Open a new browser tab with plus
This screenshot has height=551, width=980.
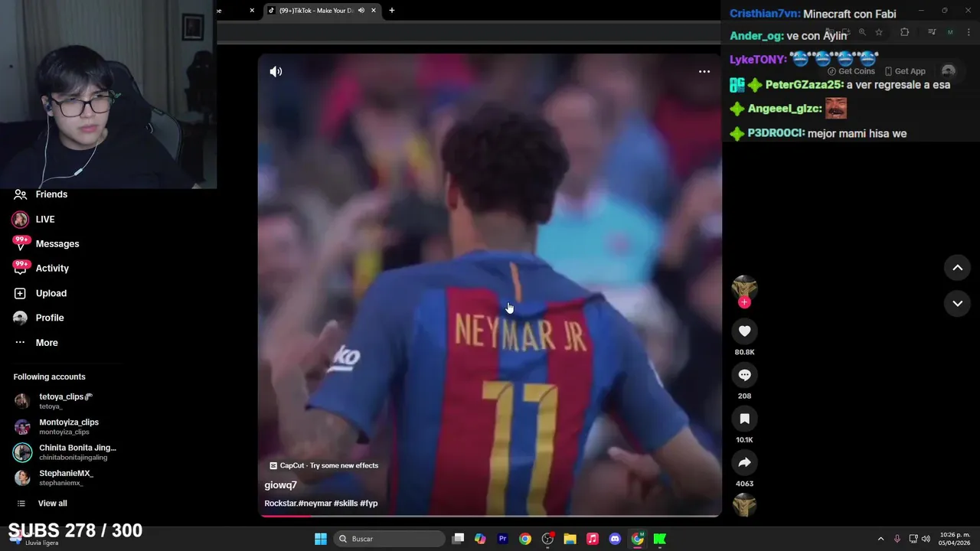coord(392,11)
